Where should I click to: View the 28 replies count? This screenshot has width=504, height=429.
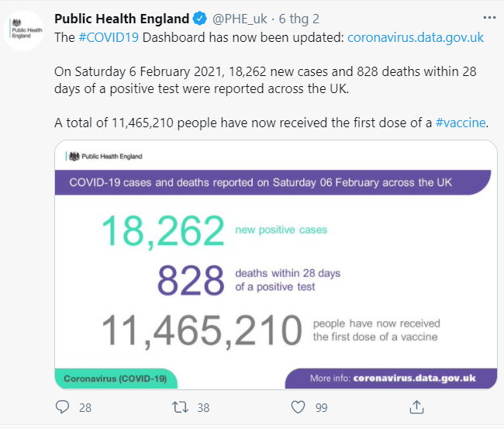tap(85, 408)
